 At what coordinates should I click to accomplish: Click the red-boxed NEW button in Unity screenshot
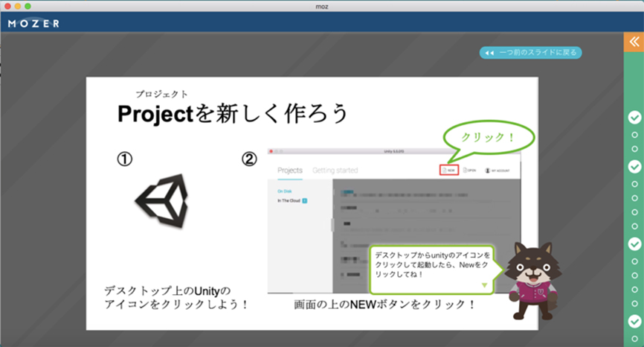coord(449,171)
